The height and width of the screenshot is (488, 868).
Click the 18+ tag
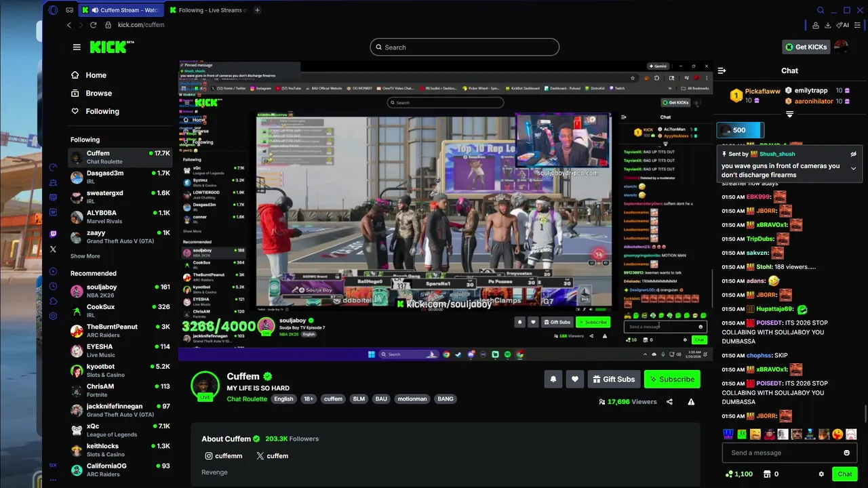(x=309, y=399)
